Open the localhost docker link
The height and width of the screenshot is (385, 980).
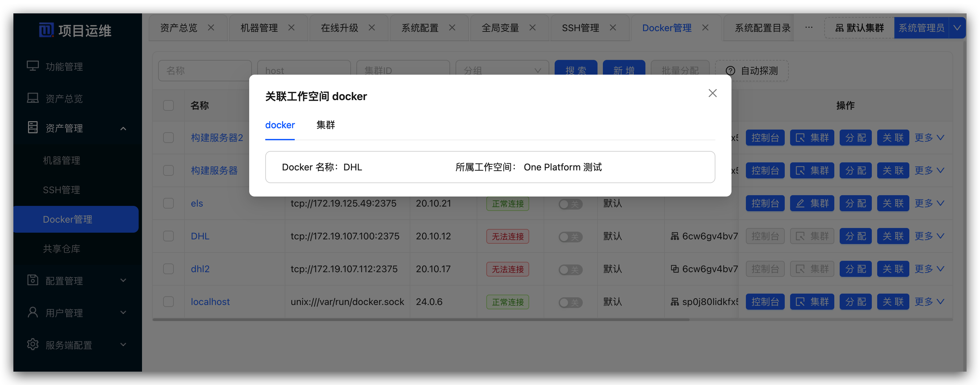click(x=210, y=302)
